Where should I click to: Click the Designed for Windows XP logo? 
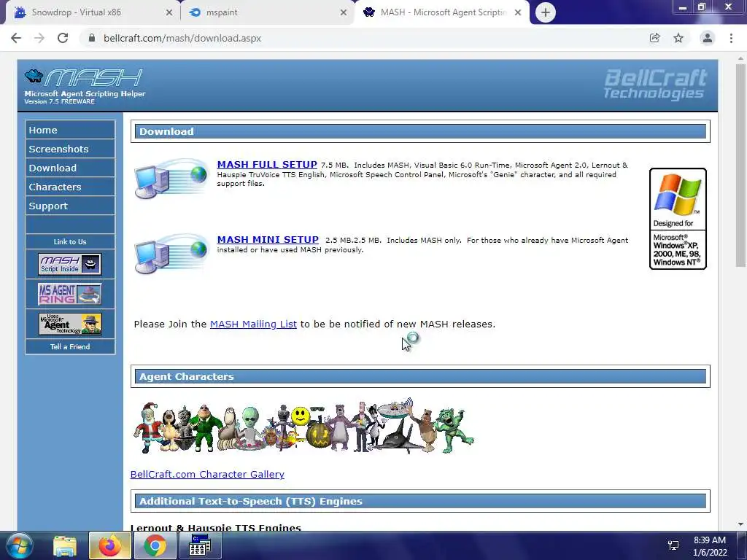[x=678, y=219]
